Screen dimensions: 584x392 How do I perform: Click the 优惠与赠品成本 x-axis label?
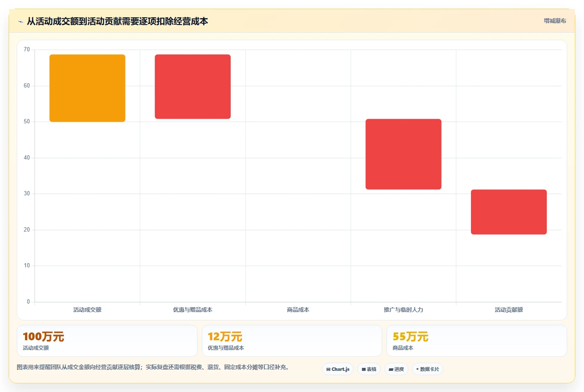click(x=193, y=310)
